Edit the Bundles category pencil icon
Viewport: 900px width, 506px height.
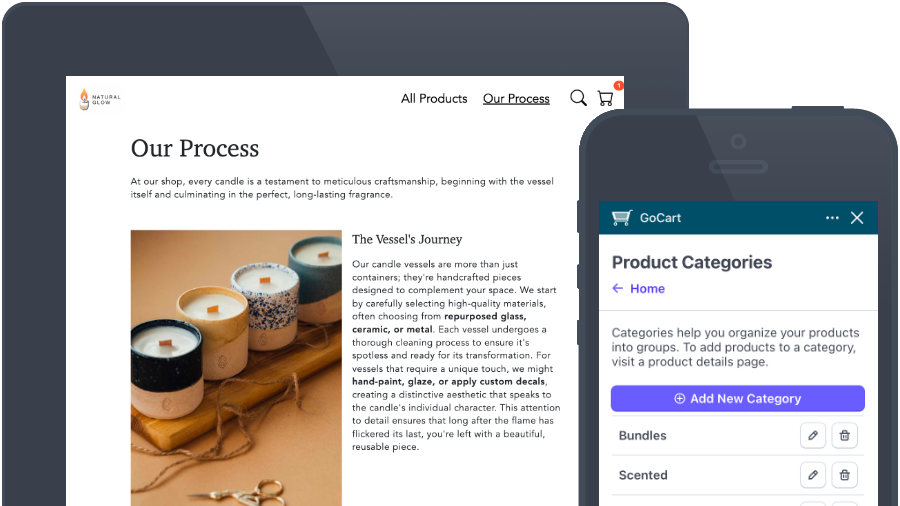point(813,435)
